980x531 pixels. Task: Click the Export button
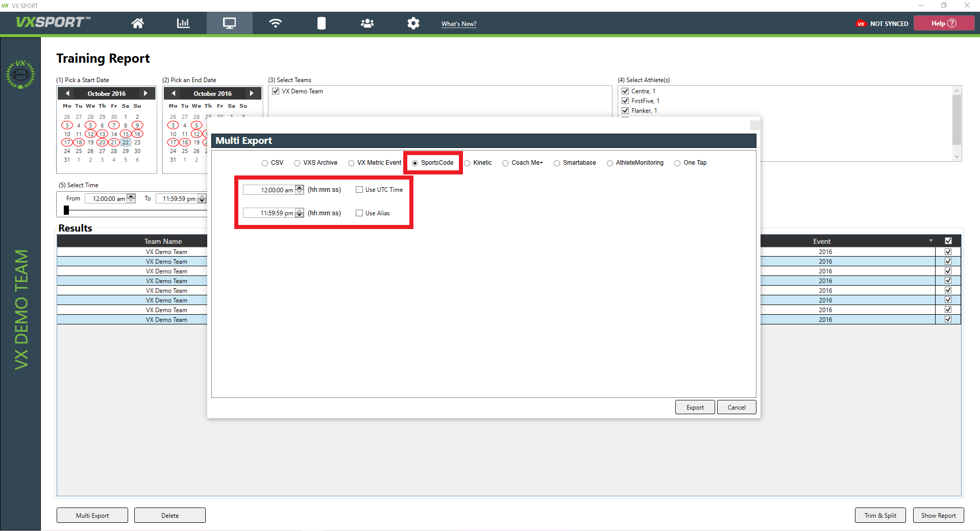[x=695, y=407]
